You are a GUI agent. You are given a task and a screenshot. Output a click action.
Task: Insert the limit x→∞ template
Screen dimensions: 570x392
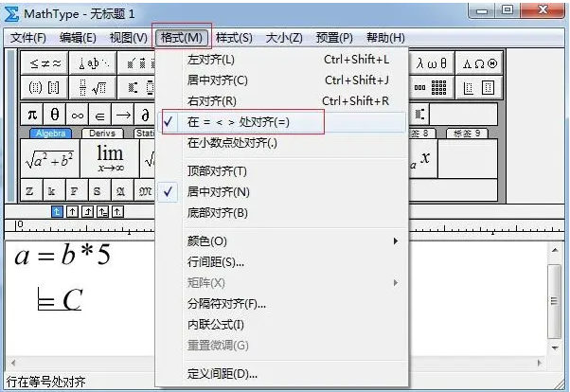110,158
